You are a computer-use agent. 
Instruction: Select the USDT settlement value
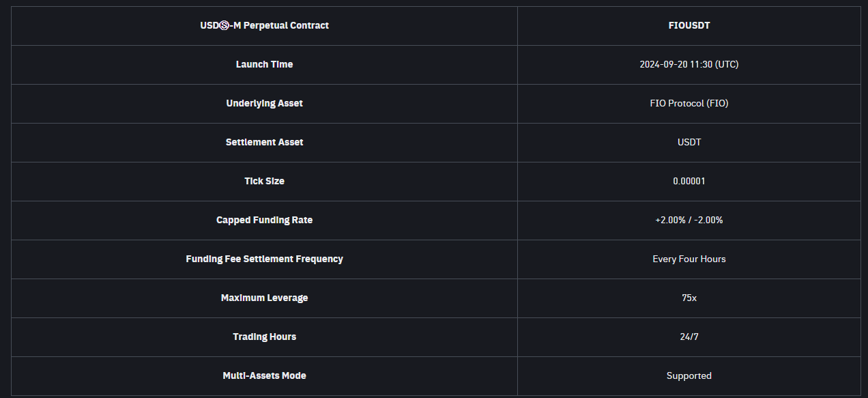689,143
